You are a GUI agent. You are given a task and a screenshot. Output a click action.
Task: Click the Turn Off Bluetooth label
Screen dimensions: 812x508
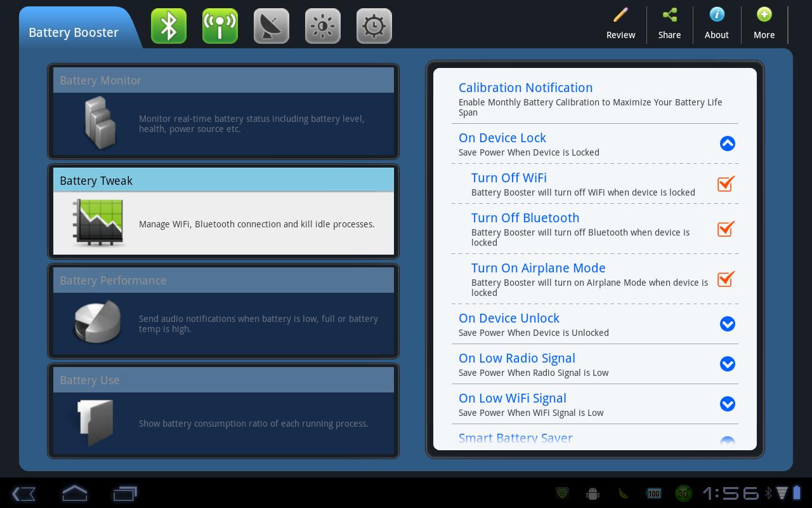pyautogui.click(x=525, y=218)
